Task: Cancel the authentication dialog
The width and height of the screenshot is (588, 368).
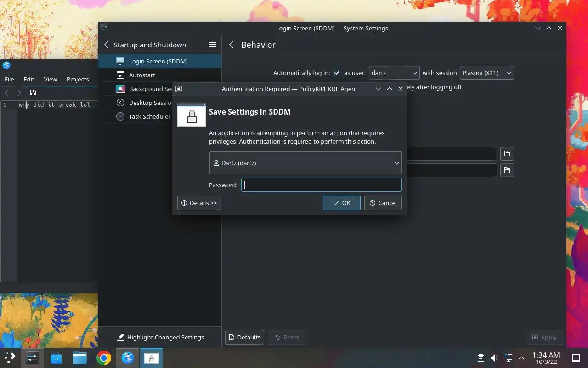Action: pos(383,203)
